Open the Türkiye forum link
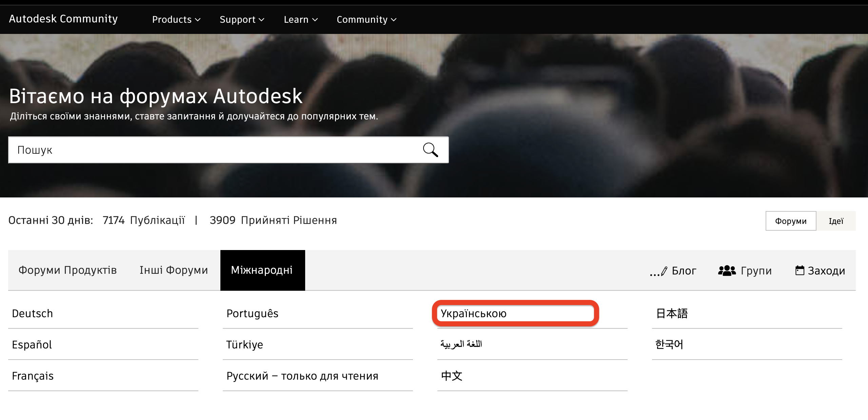 pyautogui.click(x=244, y=345)
